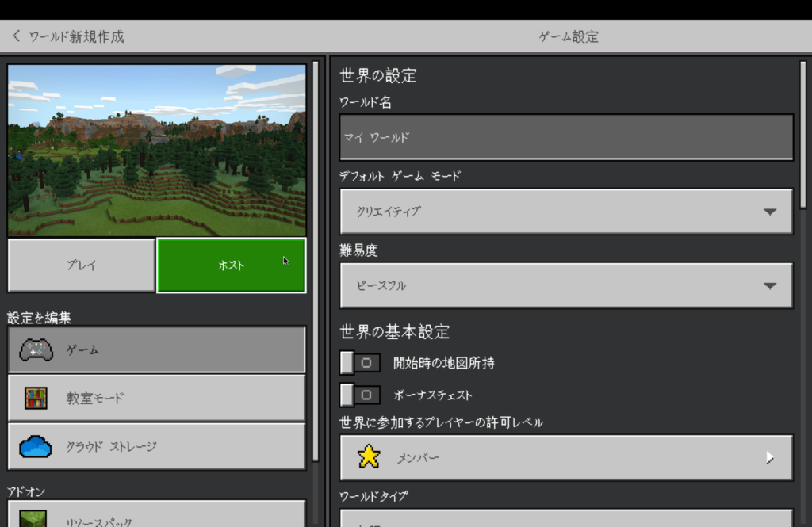Open the クラウド ストレージ section
Viewport: 812px width, 527px height.
coord(156,446)
